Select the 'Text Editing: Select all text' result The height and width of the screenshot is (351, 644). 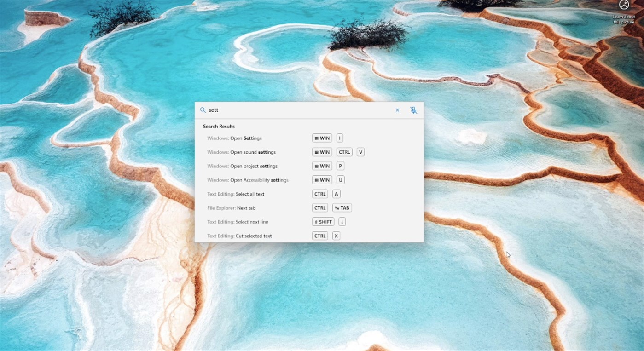tap(236, 194)
